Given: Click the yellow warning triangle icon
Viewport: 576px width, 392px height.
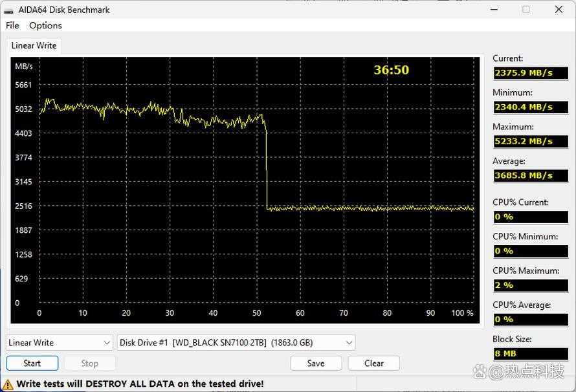Looking at the screenshot, I should 7,384.
